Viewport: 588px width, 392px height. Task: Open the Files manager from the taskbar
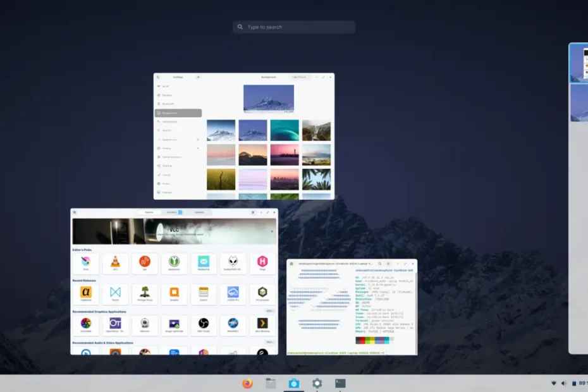click(271, 383)
